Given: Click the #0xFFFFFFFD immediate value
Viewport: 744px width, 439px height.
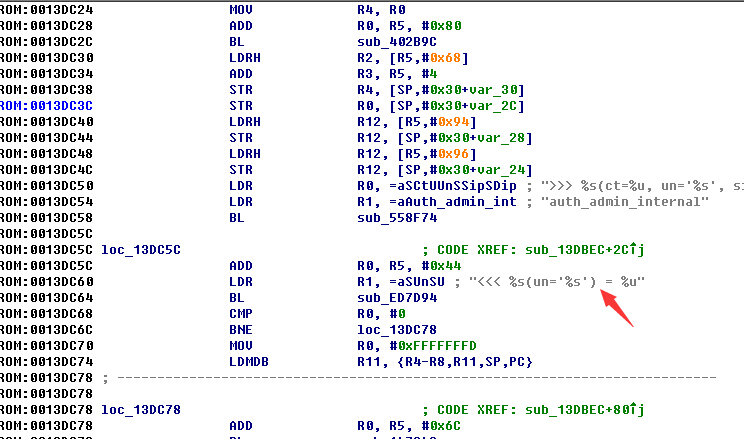Looking at the screenshot, I should (x=433, y=346).
